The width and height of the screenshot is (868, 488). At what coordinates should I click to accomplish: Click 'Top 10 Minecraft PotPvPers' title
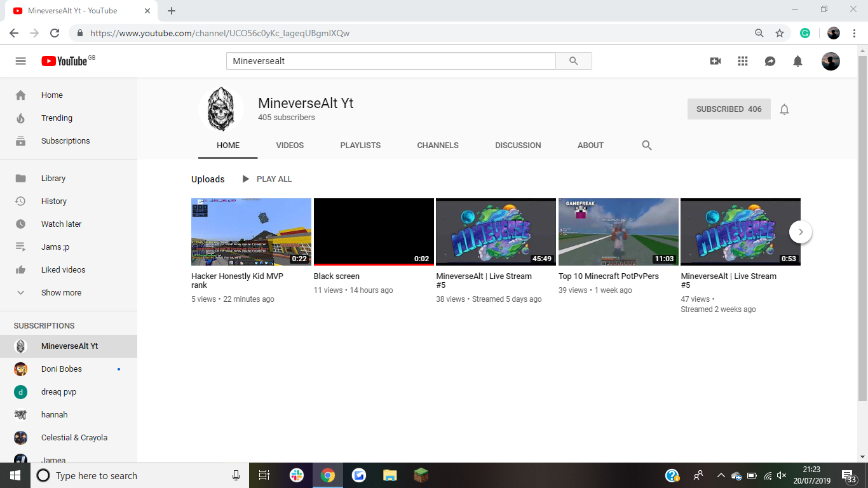tap(609, 276)
